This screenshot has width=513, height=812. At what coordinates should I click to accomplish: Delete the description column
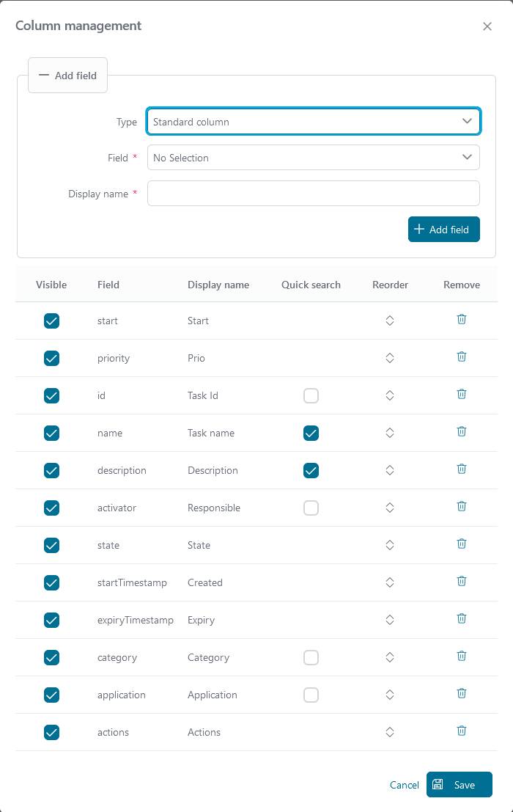(462, 469)
